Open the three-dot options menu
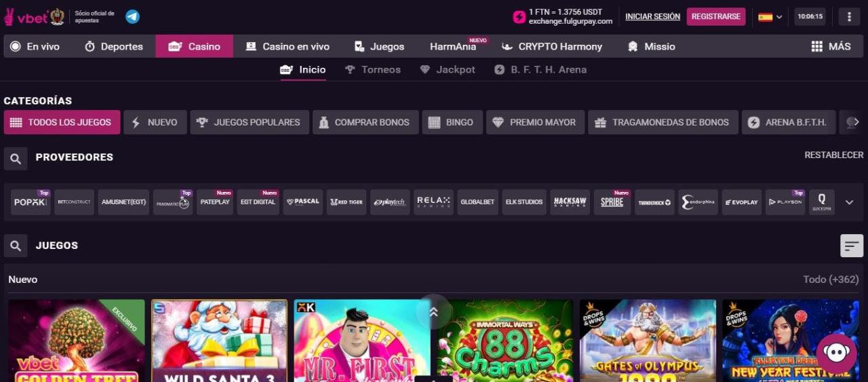This screenshot has width=868, height=382. [x=849, y=17]
